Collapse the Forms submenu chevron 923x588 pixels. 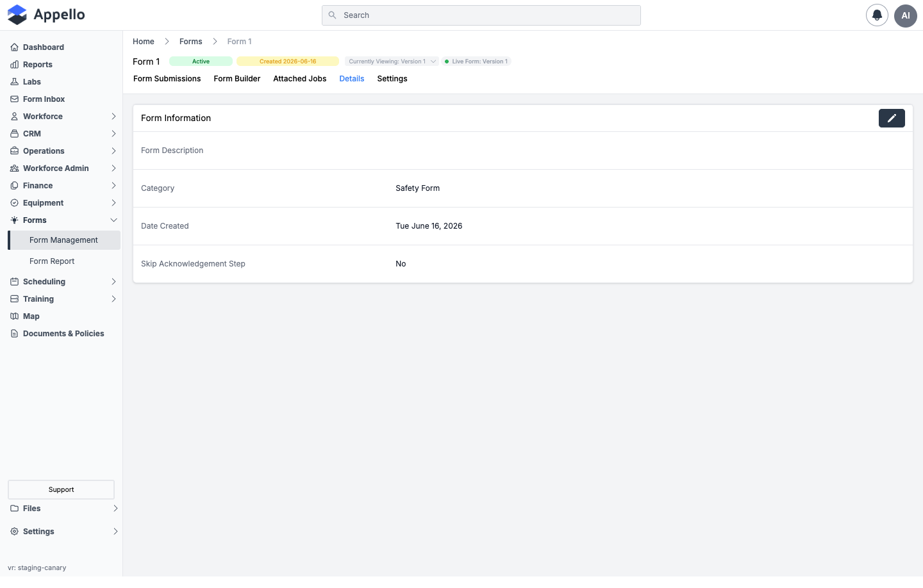113,220
